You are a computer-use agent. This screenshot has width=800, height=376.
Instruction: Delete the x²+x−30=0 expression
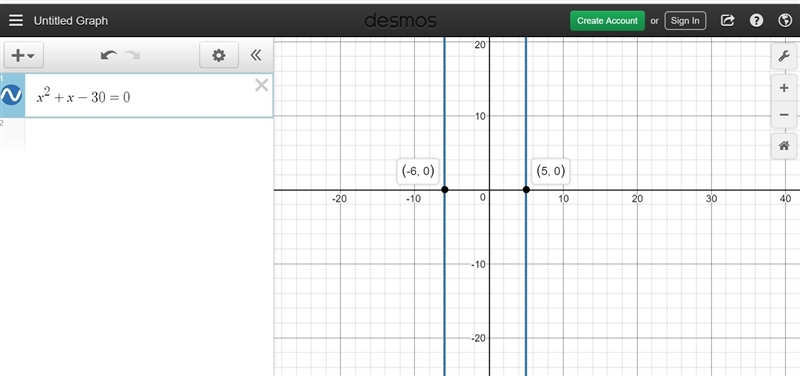click(x=261, y=85)
